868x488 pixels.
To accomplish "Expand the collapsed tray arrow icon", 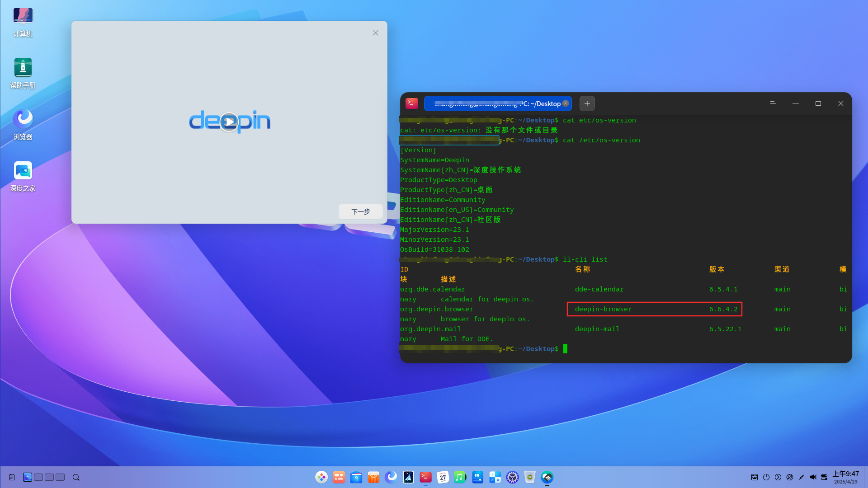I will coord(778,477).
